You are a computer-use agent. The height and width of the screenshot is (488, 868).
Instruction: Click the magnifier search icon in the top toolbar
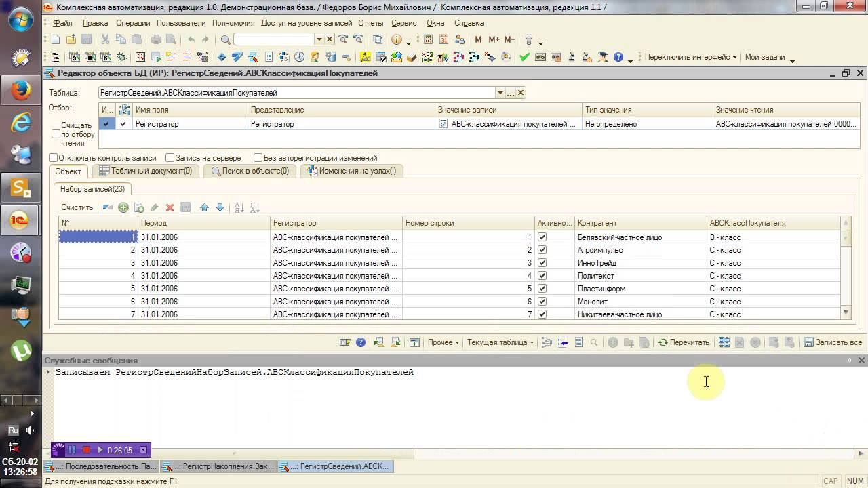pos(226,40)
